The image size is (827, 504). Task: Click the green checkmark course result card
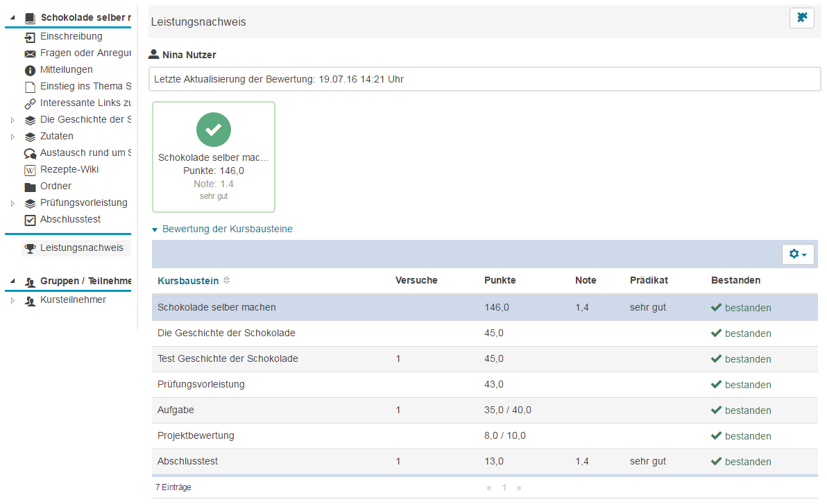(213, 157)
